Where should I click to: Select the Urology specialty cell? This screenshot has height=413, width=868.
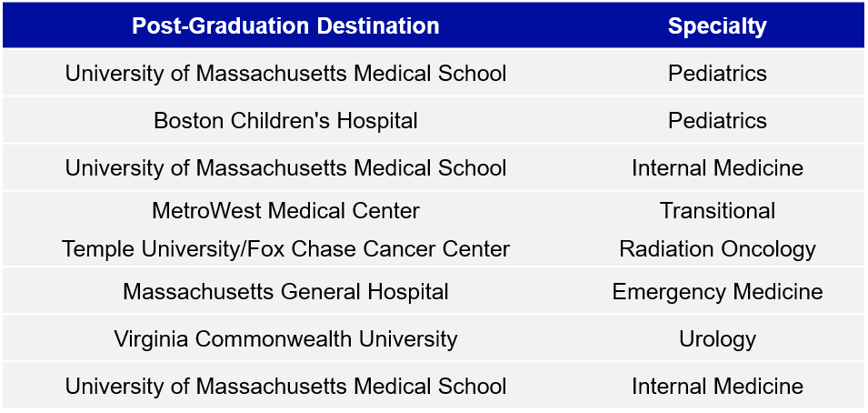(717, 339)
